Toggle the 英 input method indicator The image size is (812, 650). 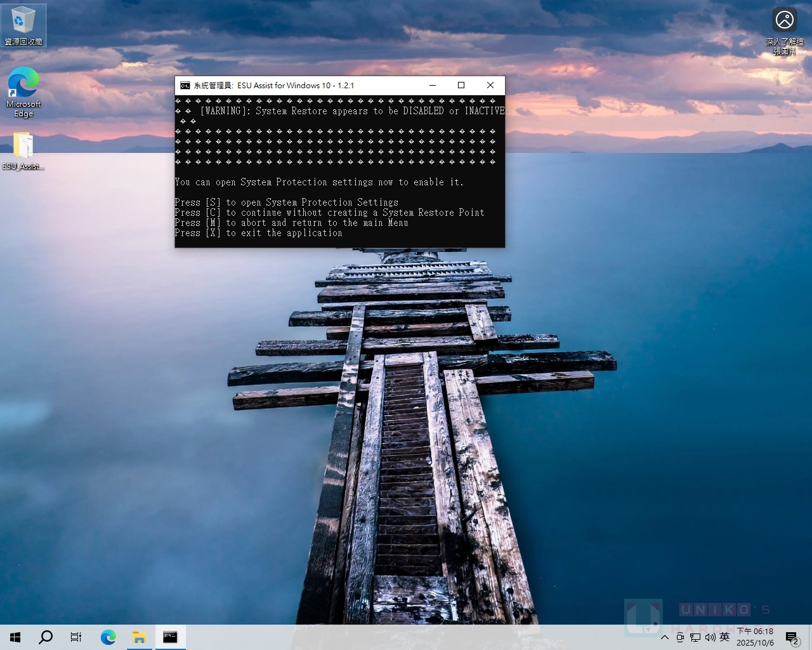click(x=724, y=637)
